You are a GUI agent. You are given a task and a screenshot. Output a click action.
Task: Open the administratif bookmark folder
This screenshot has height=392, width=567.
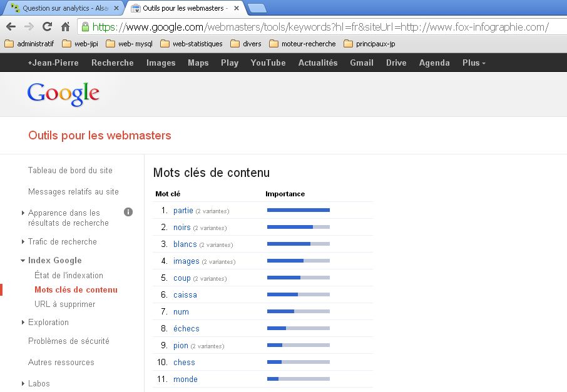(x=29, y=44)
